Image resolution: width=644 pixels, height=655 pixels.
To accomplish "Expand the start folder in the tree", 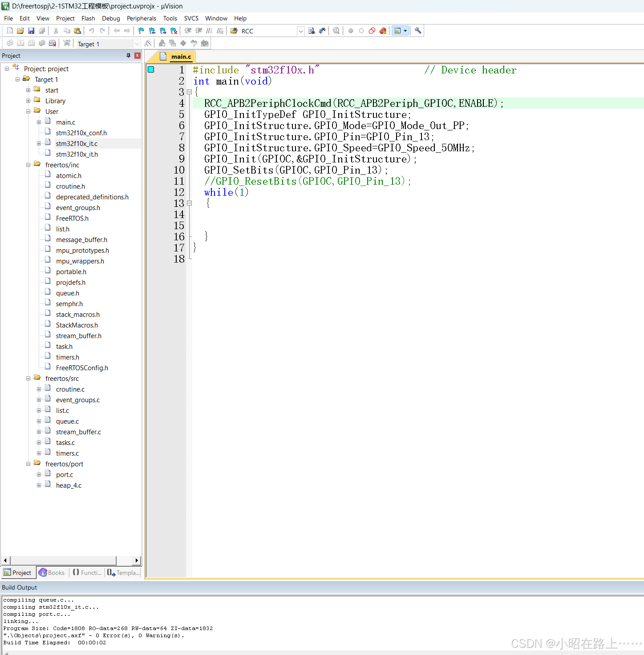I will click(28, 90).
